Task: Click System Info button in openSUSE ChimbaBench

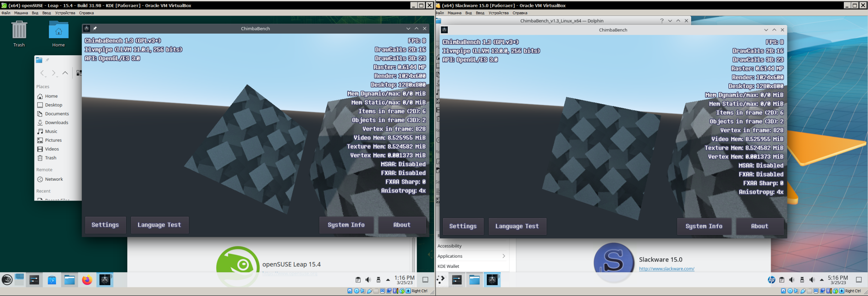Action: point(346,225)
